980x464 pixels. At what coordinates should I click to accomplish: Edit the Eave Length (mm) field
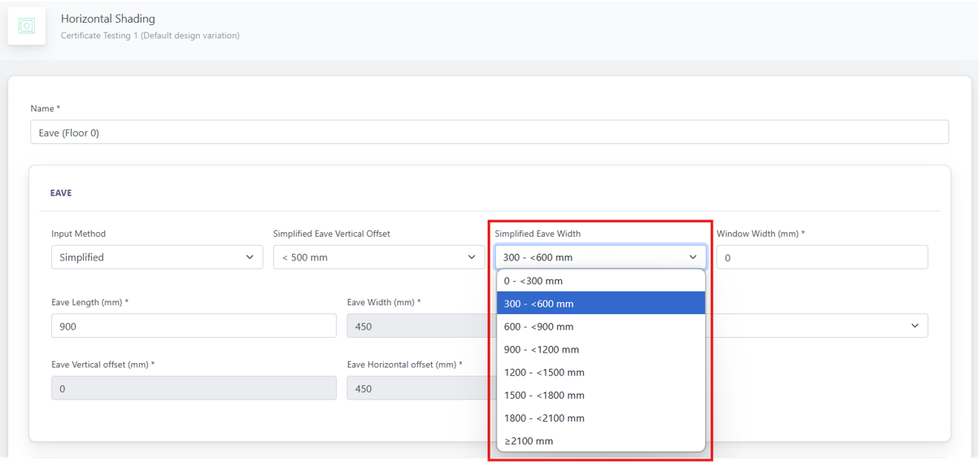(x=194, y=326)
